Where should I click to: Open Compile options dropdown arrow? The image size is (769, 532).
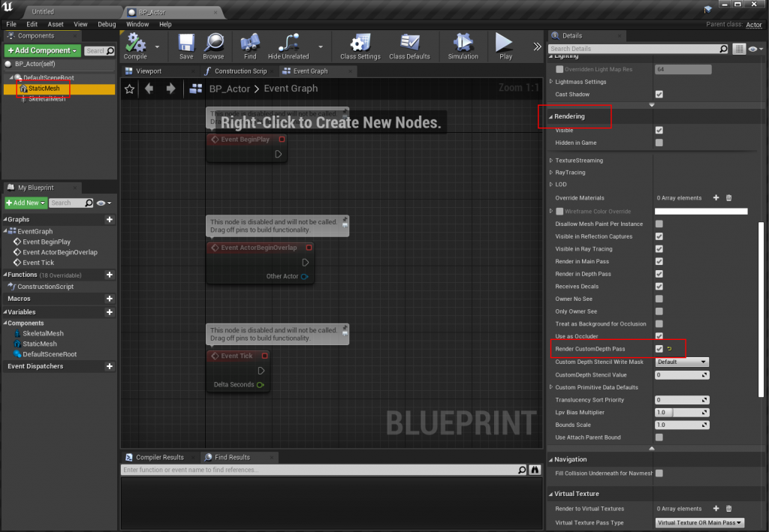[x=157, y=47]
